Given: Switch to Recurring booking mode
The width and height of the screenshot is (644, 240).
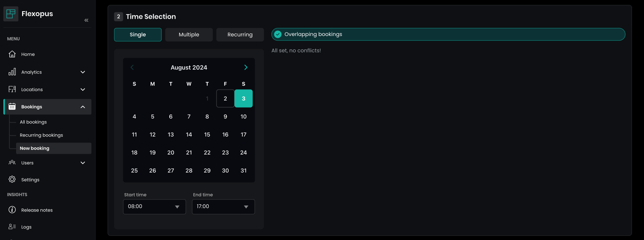Looking at the screenshot, I should [240, 34].
